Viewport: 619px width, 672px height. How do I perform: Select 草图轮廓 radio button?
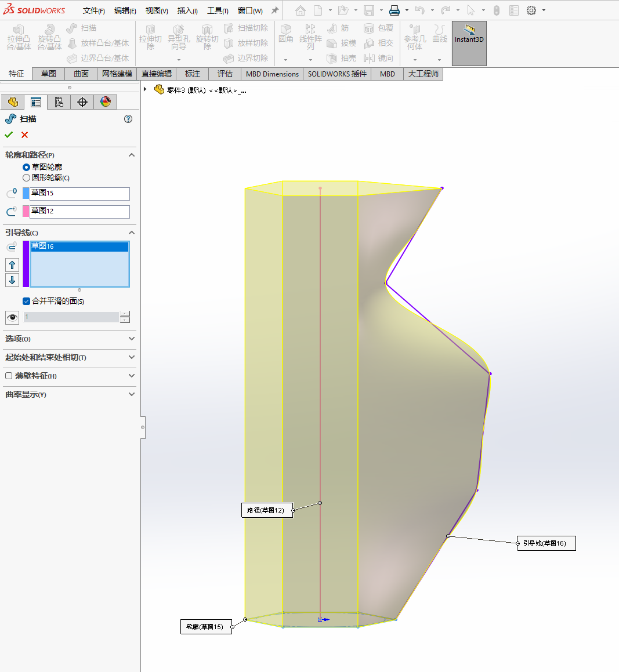coord(26,167)
